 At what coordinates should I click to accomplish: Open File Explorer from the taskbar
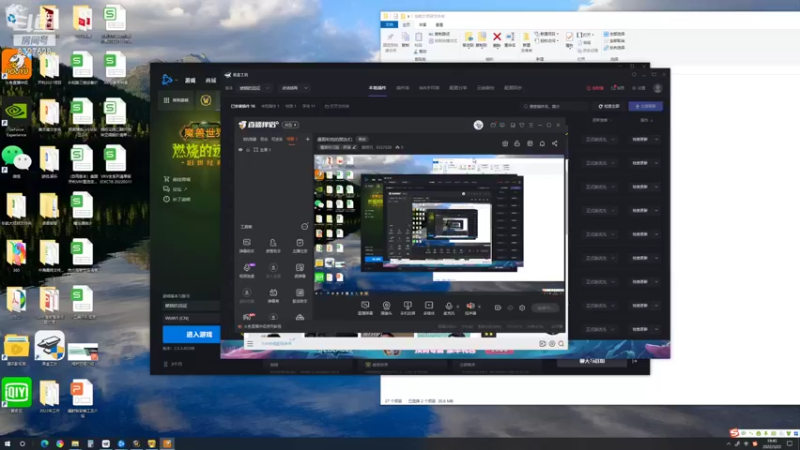click(x=75, y=444)
